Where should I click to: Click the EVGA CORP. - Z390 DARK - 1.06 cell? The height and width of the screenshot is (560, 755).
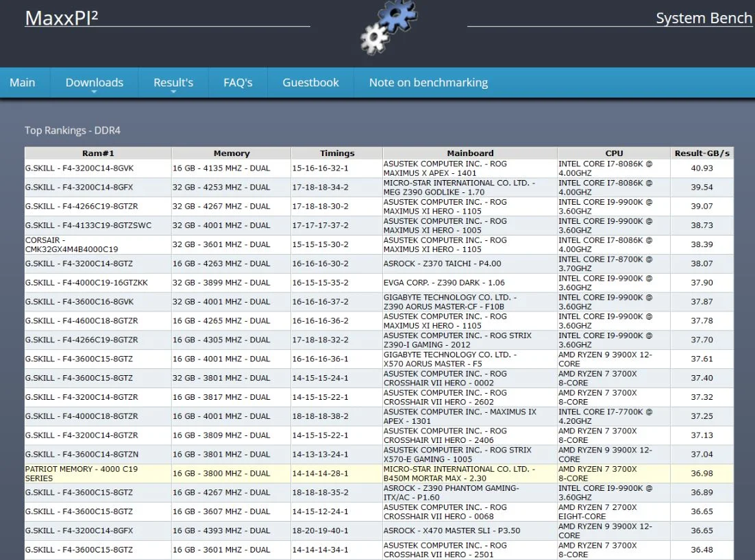[470, 283]
